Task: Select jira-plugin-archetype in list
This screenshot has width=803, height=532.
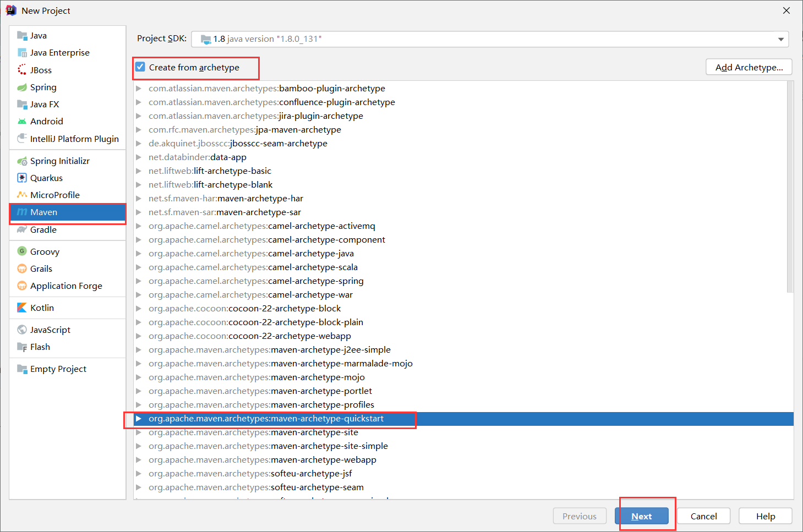Action: pyautogui.click(x=463, y=116)
